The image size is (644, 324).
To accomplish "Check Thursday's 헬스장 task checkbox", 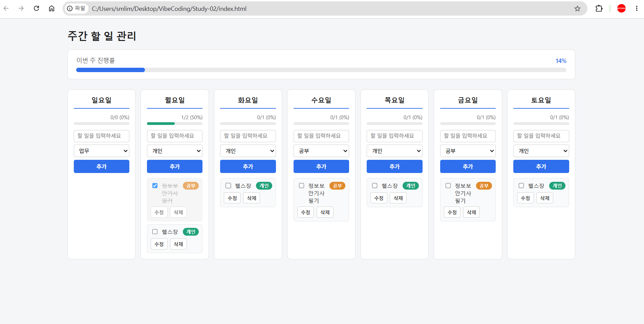I will tap(374, 186).
